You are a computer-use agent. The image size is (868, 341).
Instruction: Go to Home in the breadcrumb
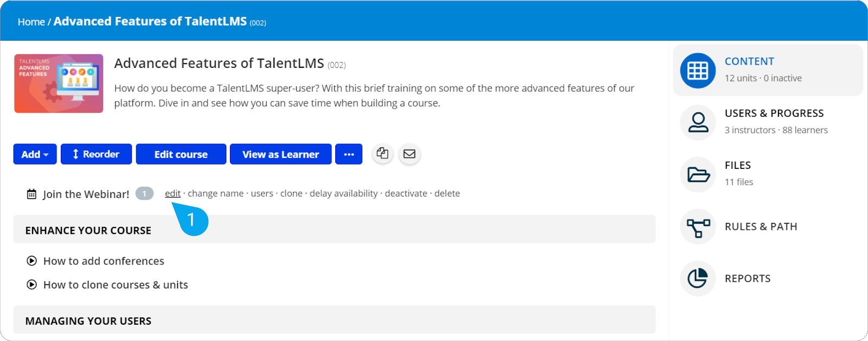31,22
